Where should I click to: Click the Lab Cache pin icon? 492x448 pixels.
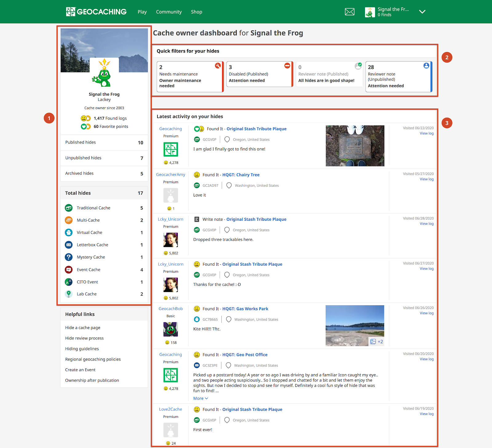[69, 294]
